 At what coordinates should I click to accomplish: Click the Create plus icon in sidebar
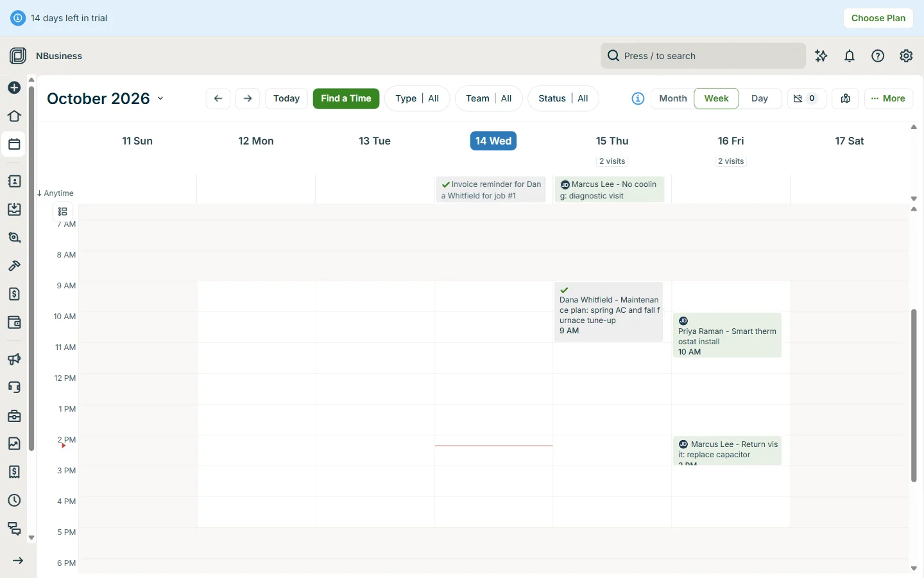click(x=14, y=88)
